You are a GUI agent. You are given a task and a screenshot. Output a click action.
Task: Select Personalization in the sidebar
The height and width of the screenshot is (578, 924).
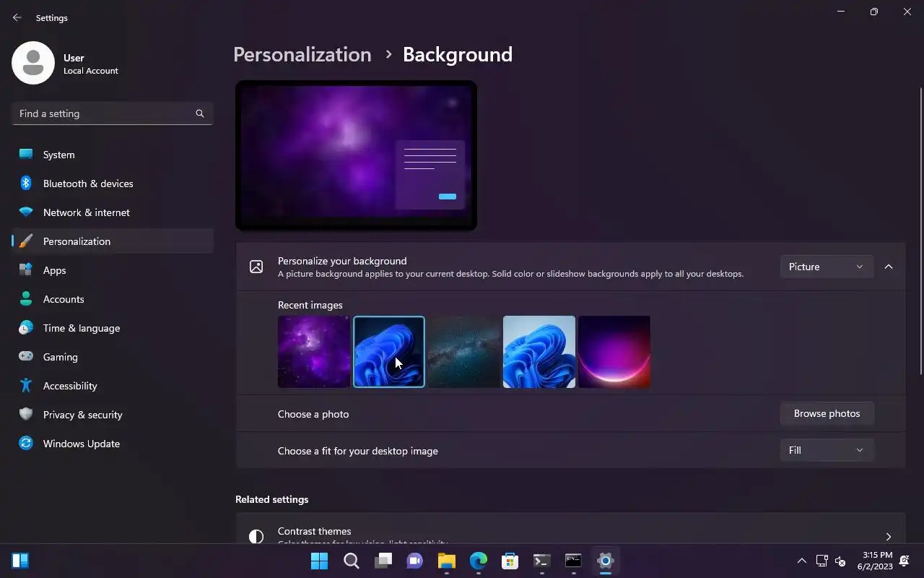(x=113, y=241)
